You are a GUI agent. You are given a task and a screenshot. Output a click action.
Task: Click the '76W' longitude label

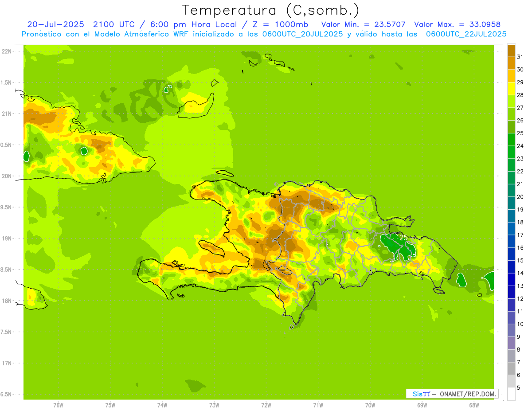(58, 405)
